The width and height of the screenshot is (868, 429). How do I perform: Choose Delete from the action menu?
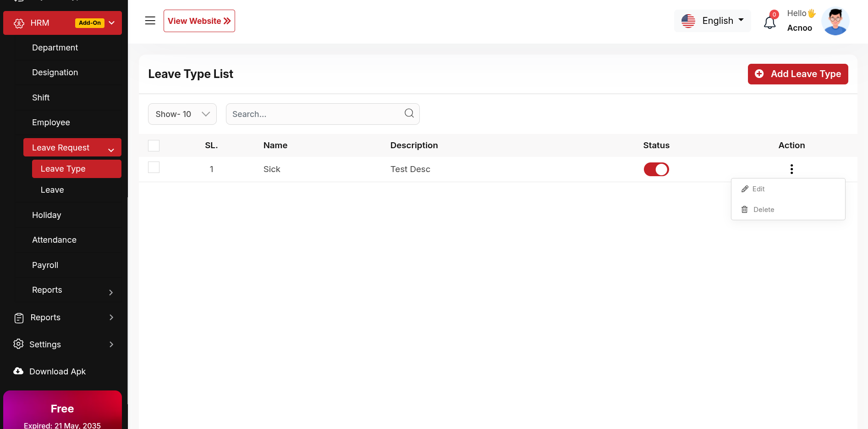click(763, 210)
